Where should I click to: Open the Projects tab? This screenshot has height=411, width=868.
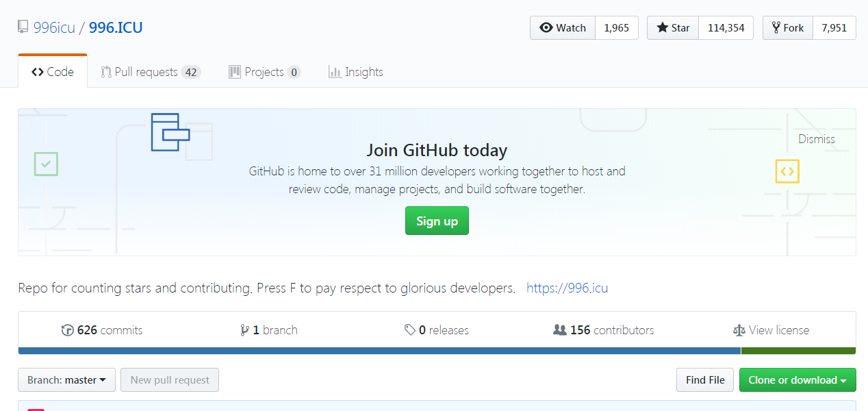(264, 72)
